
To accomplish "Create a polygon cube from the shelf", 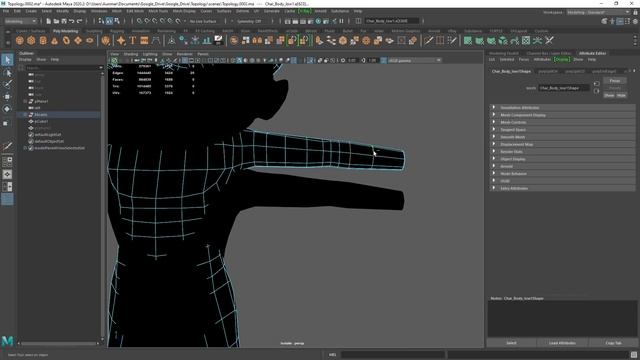I will pos(31,40).
